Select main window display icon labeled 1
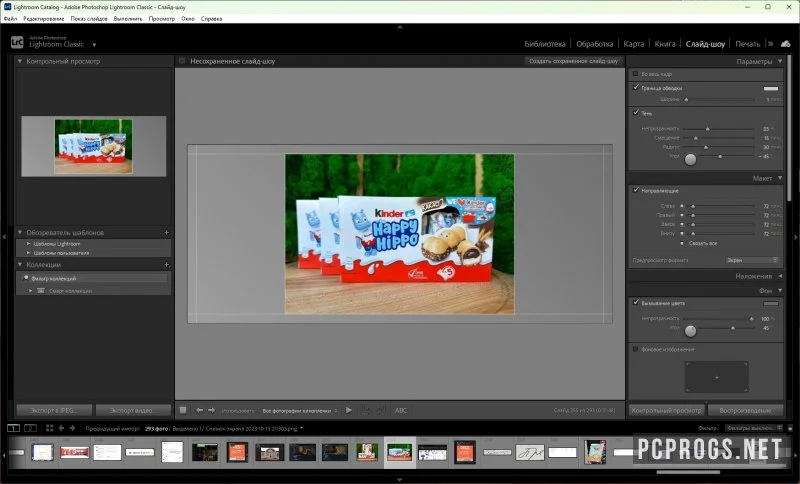The height and width of the screenshot is (484, 800). (x=13, y=428)
